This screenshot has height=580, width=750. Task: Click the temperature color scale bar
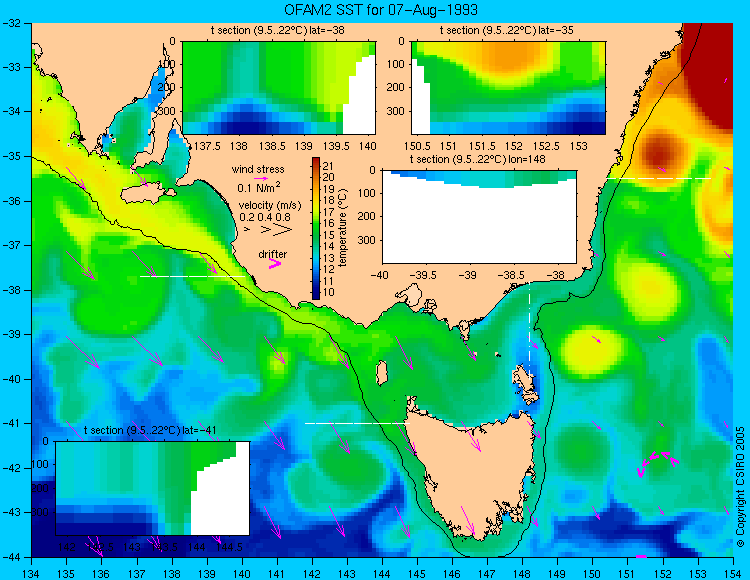pos(316,229)
